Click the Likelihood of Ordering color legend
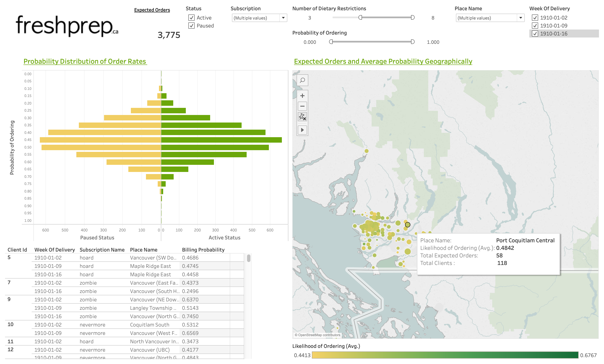 pyautogui.click(x=445, y=355)
